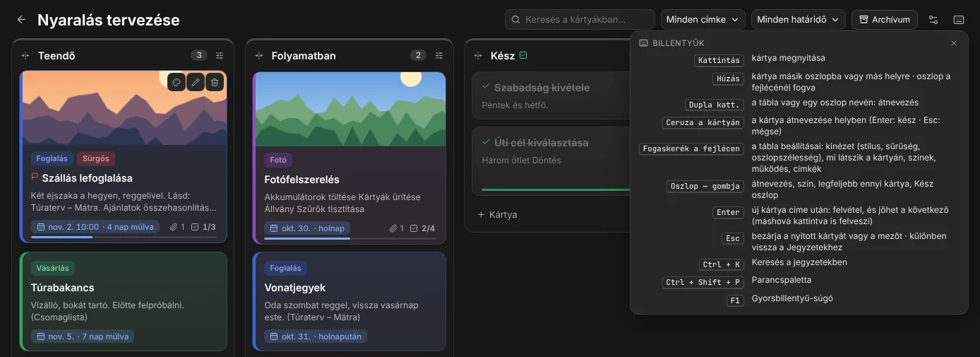Image resolution: width=980 pixels, height=357 pixels.
Task: Open board settings sliders icon in header
Action: click(933, 20)
